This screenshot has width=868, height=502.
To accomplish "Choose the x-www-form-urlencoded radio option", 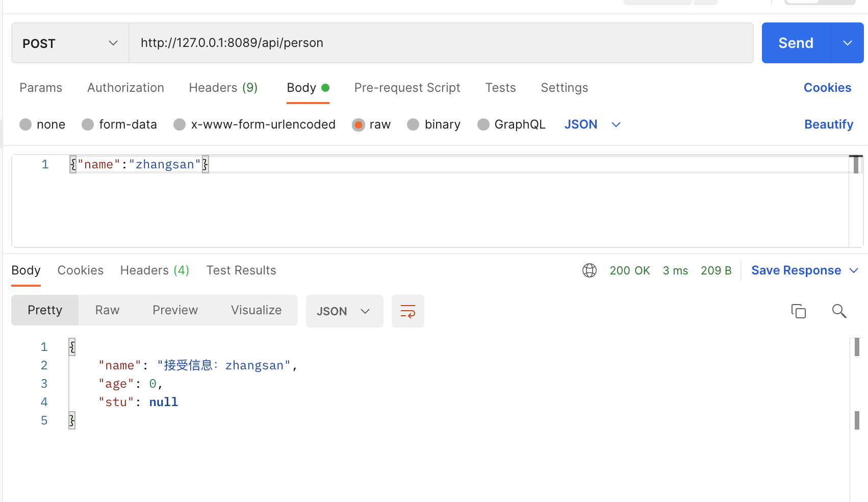I will click(x=180, y=125).
